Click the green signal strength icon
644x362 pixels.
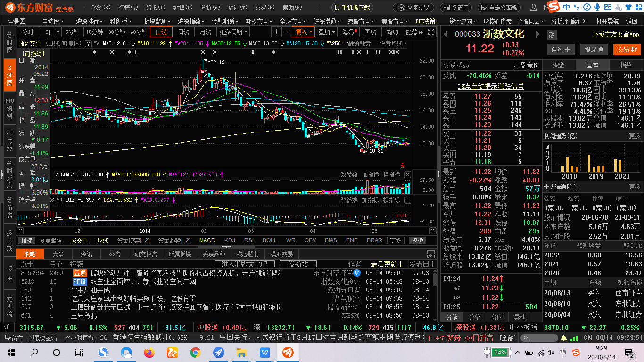(575, 338)
